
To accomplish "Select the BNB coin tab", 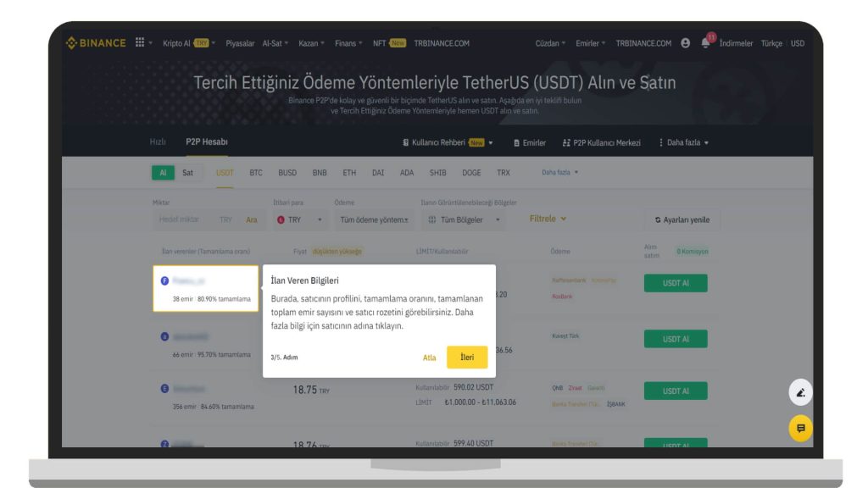I will point(320,173).
